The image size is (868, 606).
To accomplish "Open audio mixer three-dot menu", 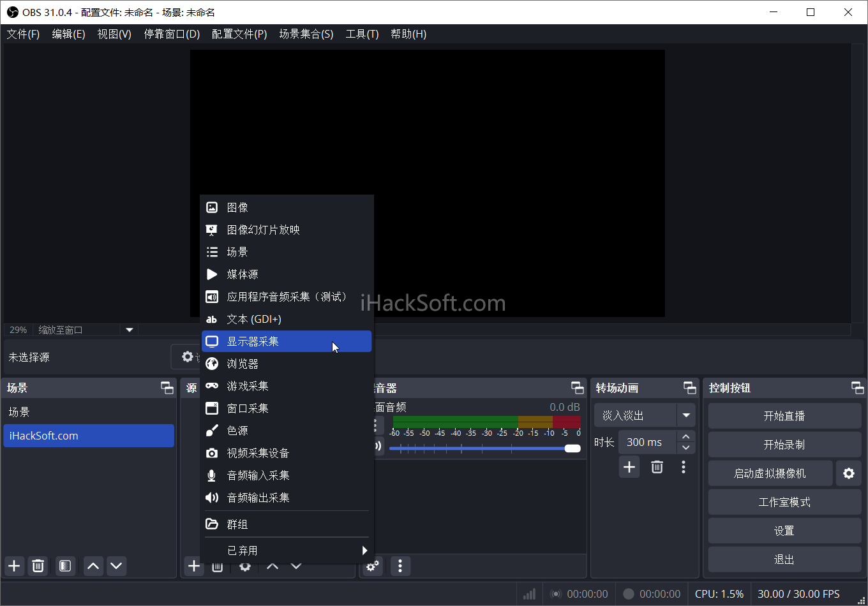I will pos(400,566).
